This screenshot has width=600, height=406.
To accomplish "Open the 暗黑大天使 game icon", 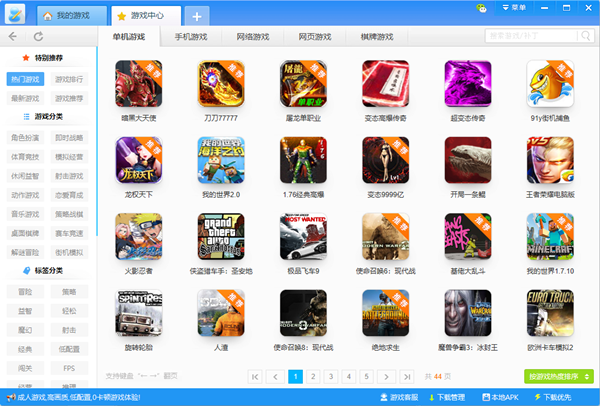I will click(x=139, y=83).
